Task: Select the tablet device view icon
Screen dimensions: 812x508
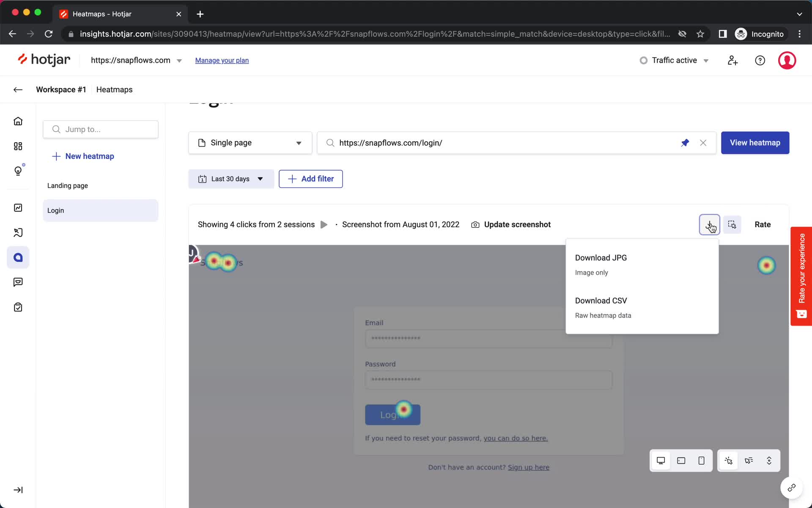Action: [681, 461]
